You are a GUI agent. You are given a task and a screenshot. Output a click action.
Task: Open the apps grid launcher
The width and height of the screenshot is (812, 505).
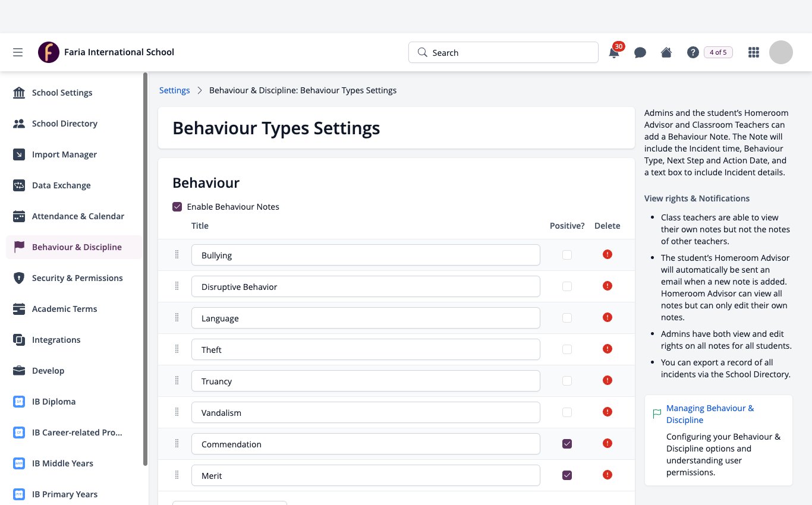point(754,52)
